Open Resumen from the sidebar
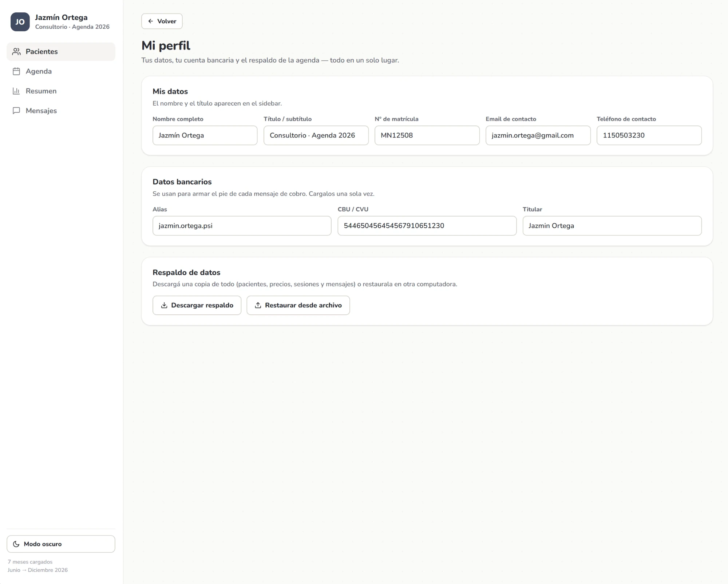The width and height of the screenshot is (728, 584). point(61,91)
